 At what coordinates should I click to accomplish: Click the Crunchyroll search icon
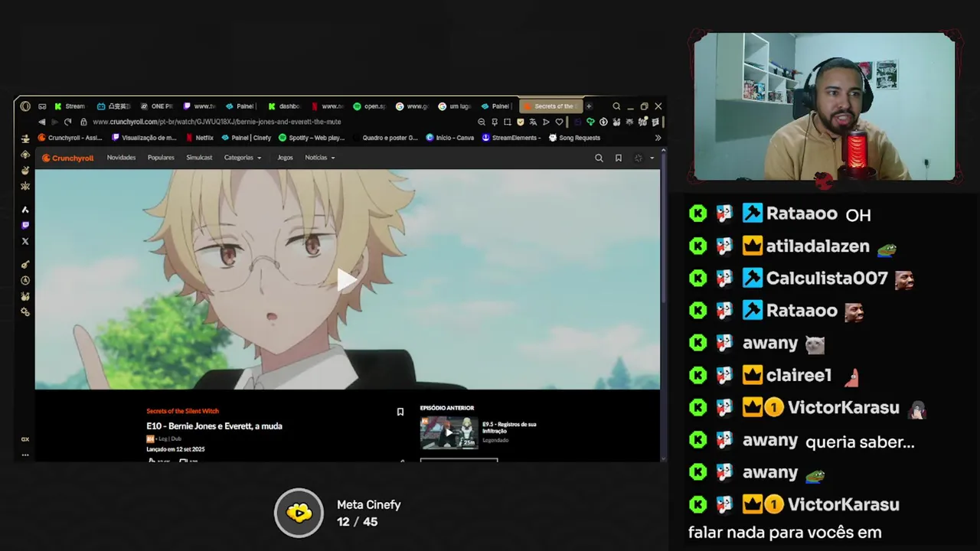[x=599, y=158]
